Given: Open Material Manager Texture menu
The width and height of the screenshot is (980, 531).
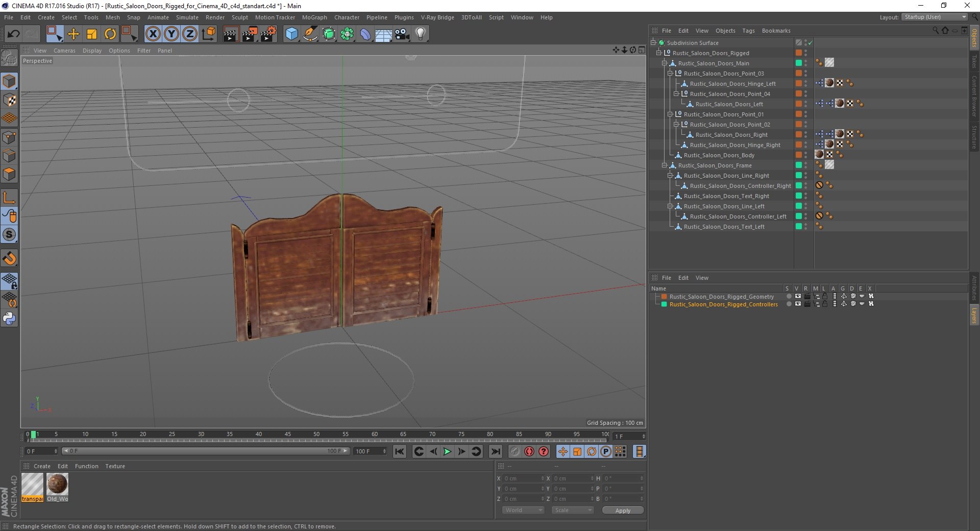Looking at the screenshot, I should point(115,466).
